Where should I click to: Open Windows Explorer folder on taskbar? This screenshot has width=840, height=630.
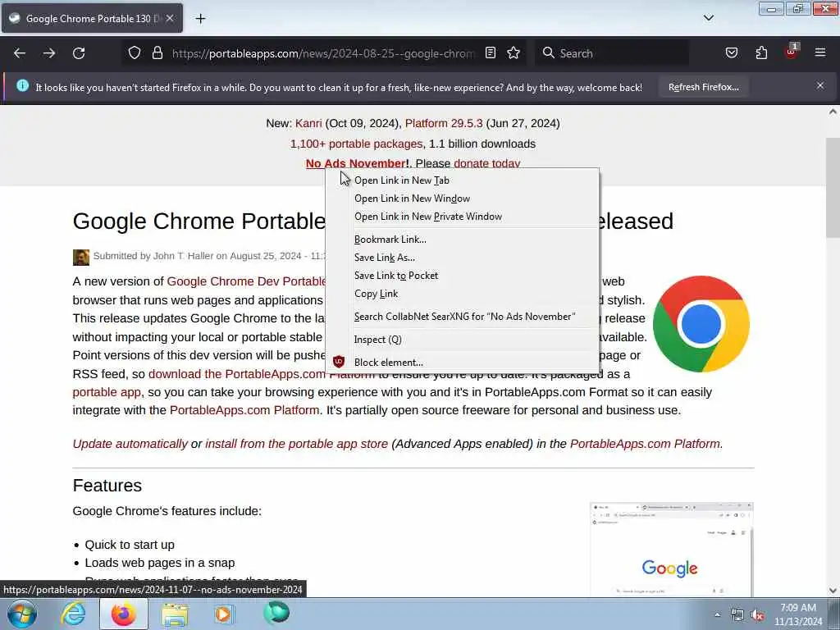click(x=175, y=615)
